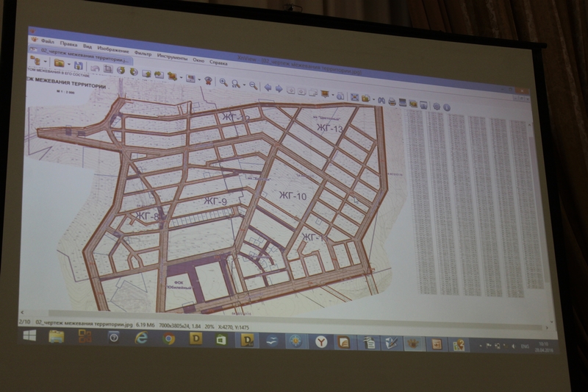Image resolution: width=588 pixels, height=392 pixels.
Task: Click the Save (floppy disk) toolbar icon
Action: (78, 65)
